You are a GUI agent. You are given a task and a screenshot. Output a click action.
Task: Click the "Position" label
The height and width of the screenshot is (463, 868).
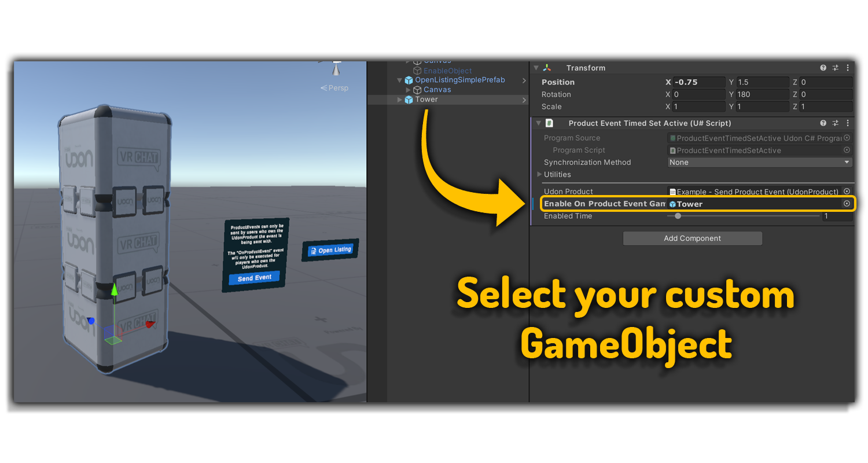pos(558,82)
